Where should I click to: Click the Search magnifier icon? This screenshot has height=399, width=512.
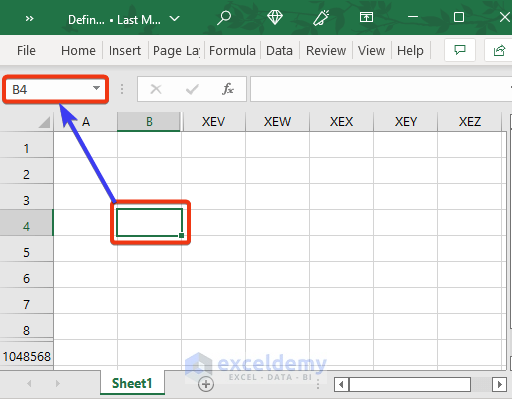coord(224,18)
